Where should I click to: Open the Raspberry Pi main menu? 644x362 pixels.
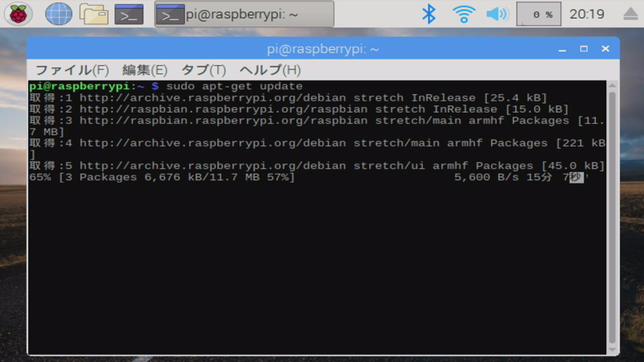[18, 14]
